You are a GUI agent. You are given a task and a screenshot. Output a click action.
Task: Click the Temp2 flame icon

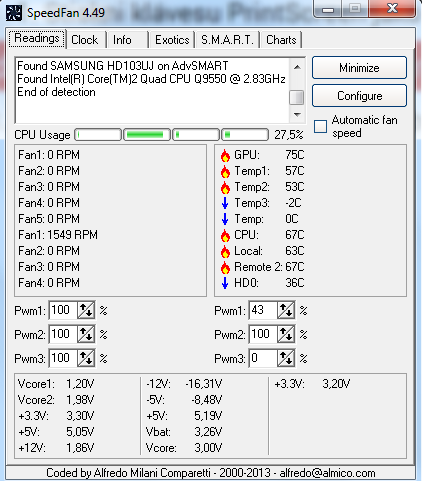click(225, 187)
